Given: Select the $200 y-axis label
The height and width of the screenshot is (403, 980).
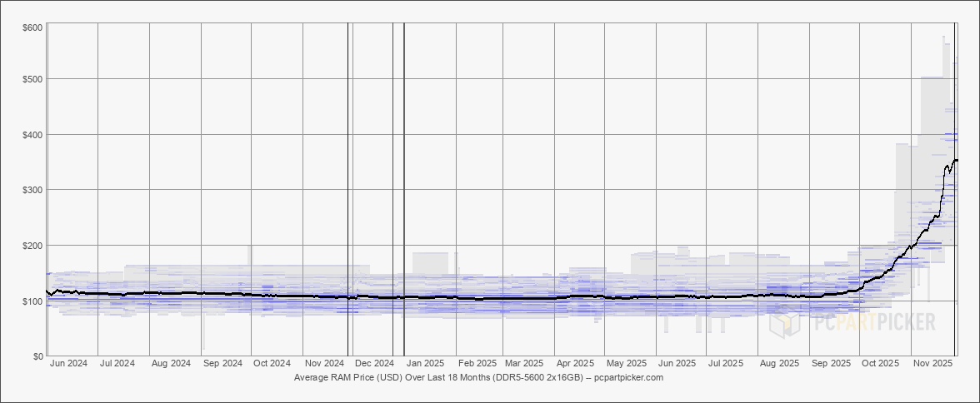Looking at the screenshot, I should point(32,246).
